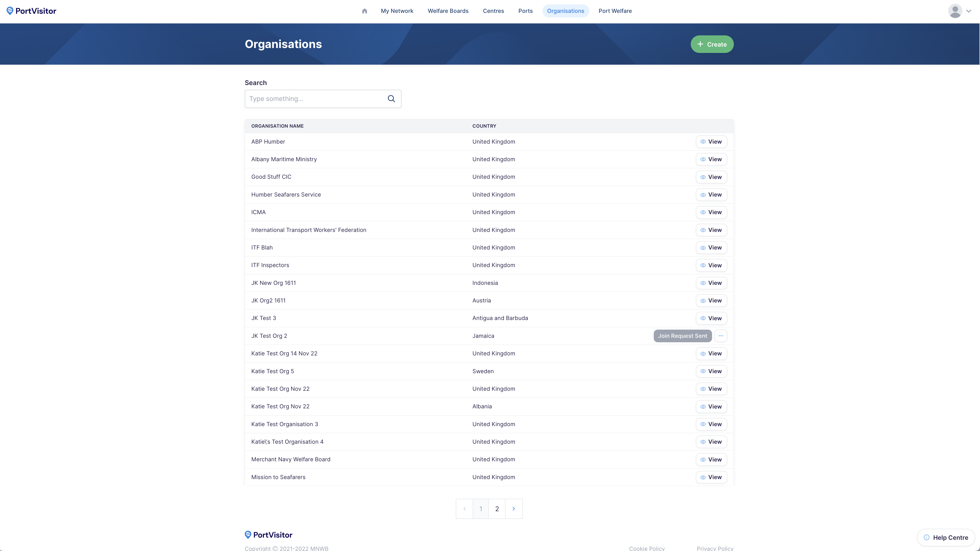
Task: Click Austria country cell
Action: [x=482, y=301]
